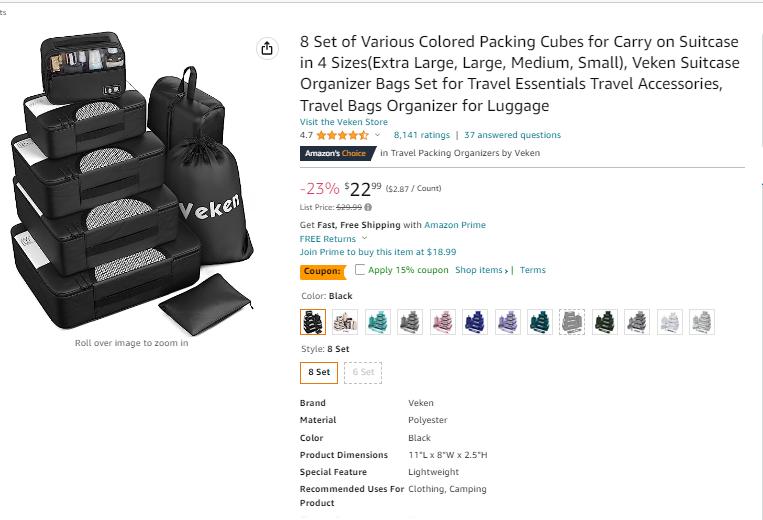Choose the 6 Set style option
The height and width of the screenshot is (520, 763).
[x=363, y=372]
